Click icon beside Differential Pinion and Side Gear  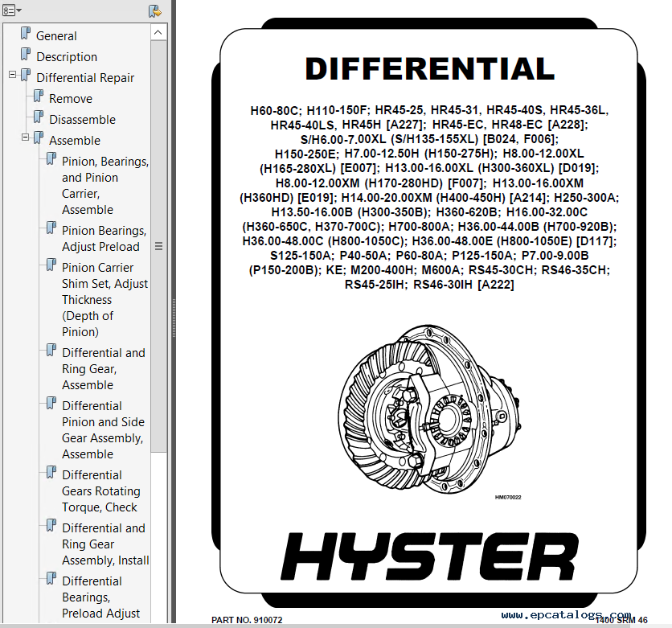[x=51, y=404]
